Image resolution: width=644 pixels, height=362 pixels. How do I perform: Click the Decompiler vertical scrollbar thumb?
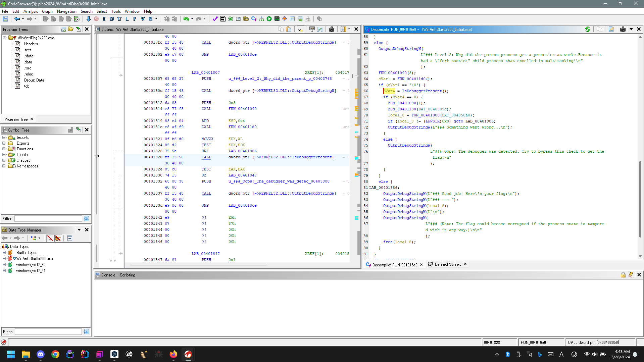click(640, 199)
